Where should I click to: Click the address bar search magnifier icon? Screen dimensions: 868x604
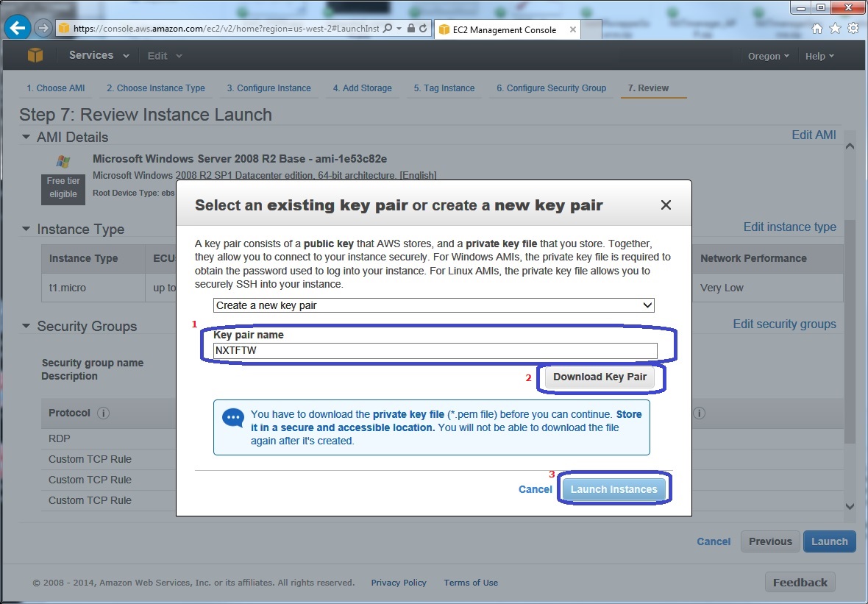(x=388, y=28)
